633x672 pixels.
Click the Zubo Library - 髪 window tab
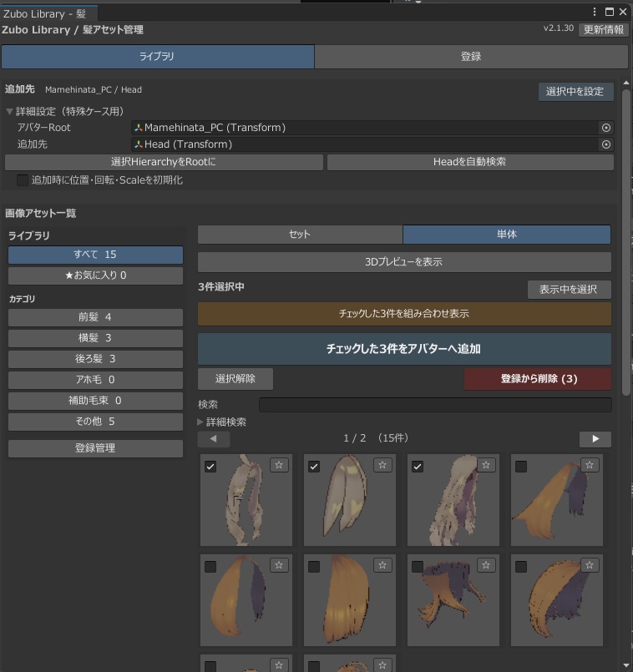click(48, 13)
